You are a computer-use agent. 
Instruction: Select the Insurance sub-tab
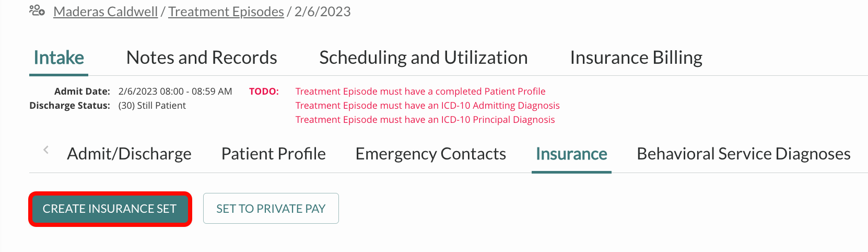click(x=571, y=154)
